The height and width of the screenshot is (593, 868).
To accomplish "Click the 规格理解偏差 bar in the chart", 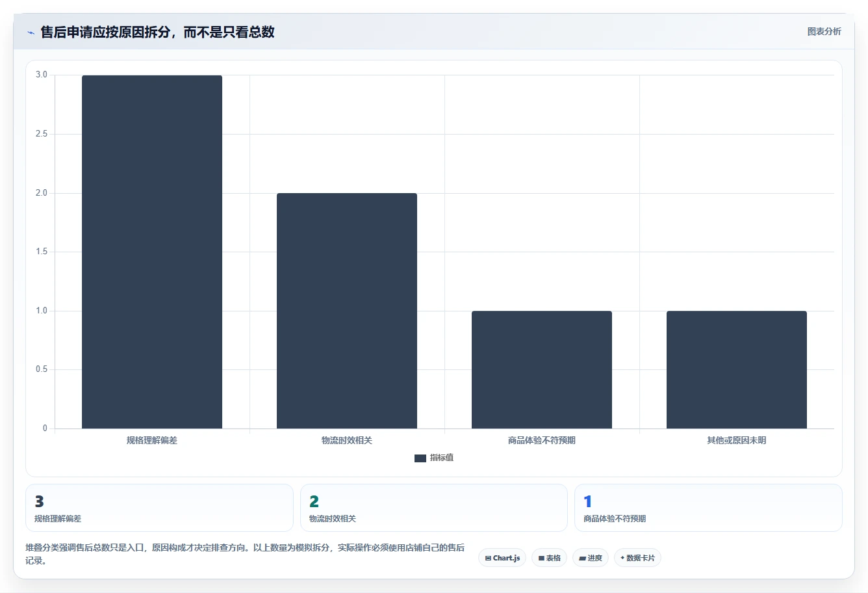I will tap(152, 252).
